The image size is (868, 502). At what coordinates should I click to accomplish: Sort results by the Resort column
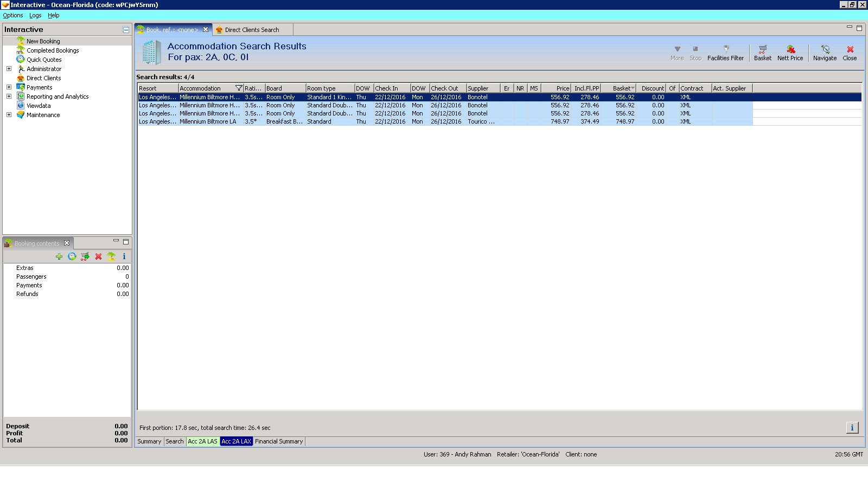[158, 88]
